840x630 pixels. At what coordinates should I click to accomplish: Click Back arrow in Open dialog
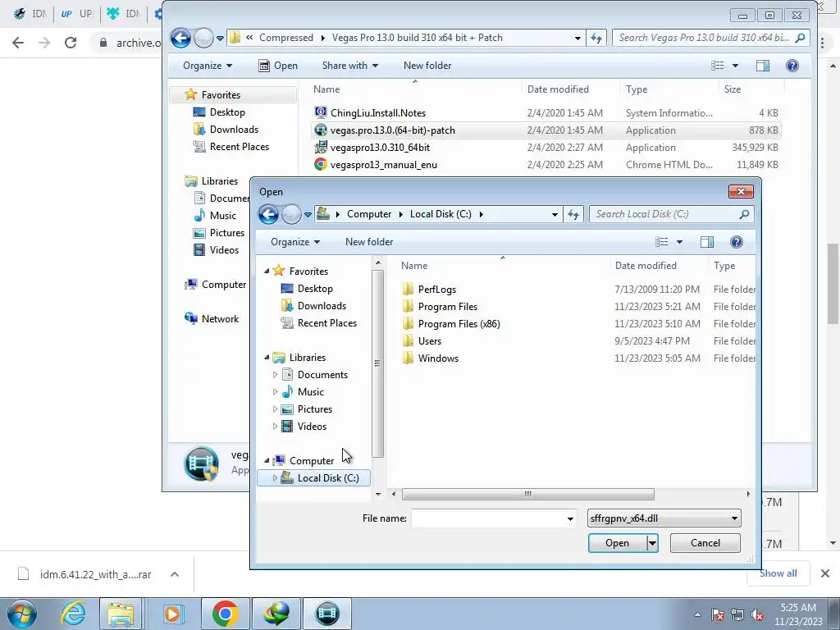tap(268, 214)
